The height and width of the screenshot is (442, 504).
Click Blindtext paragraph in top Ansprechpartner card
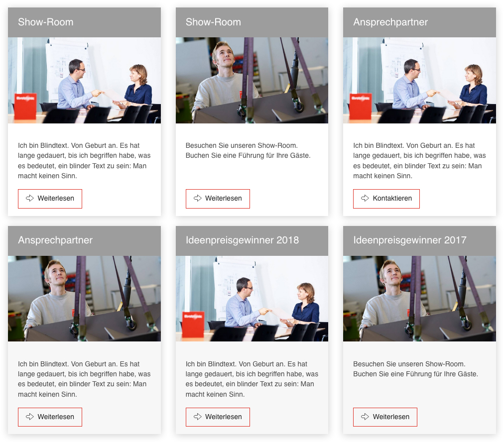pyautogui.click(x=419, y=161)
